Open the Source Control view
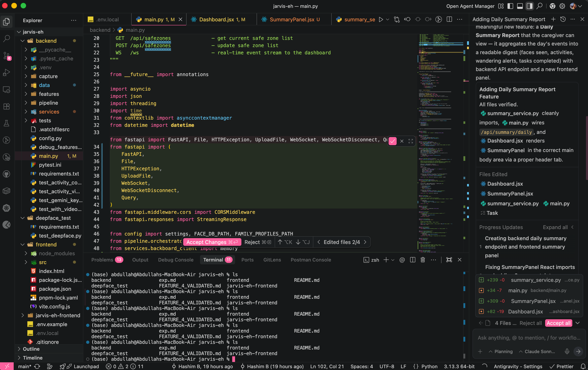Image resolution: width=588 pixels, height=370 pixels. (7, 56)
